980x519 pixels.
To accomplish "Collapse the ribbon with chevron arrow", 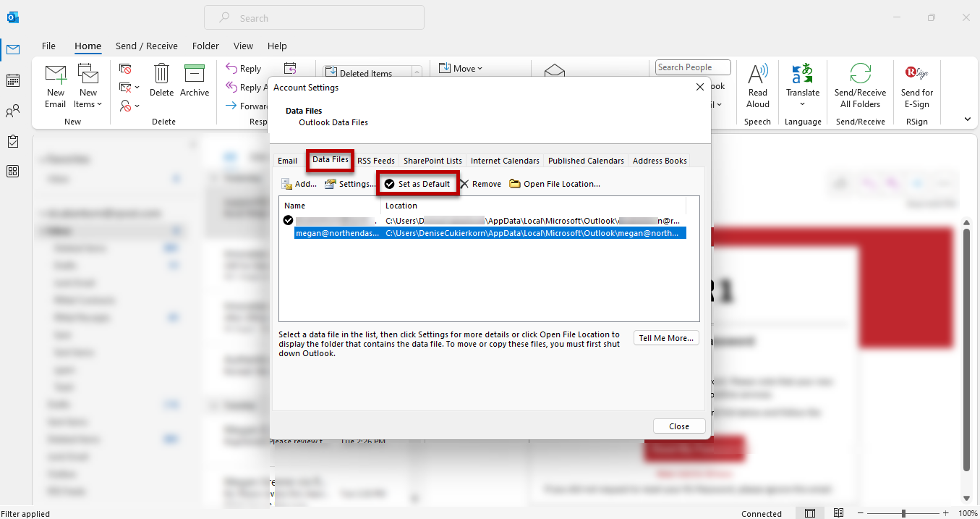I will click(968, 119).
